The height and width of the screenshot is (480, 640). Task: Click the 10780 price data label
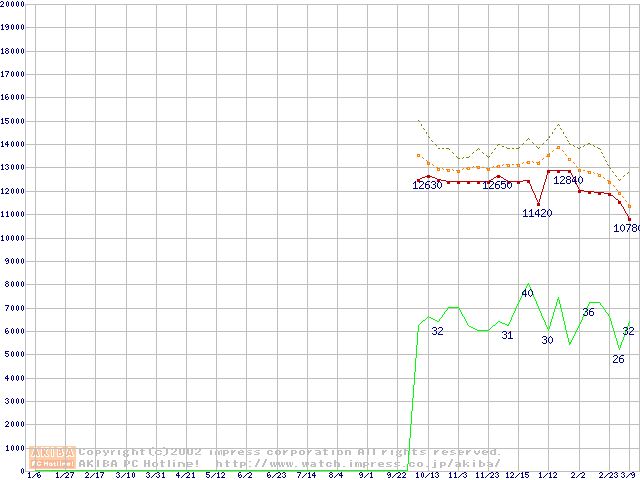(x=626, y=228)
